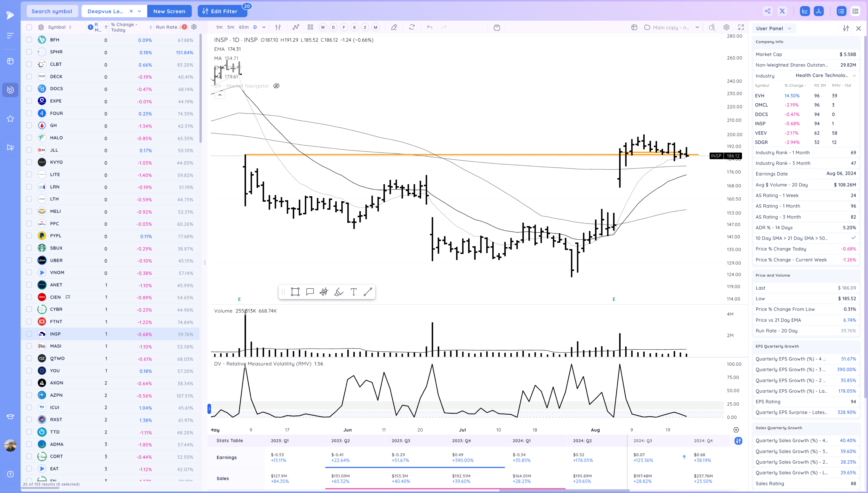Select the text drawing tool
The width and height of the screenshot is (868, 493).
click(x=353, y=292)
